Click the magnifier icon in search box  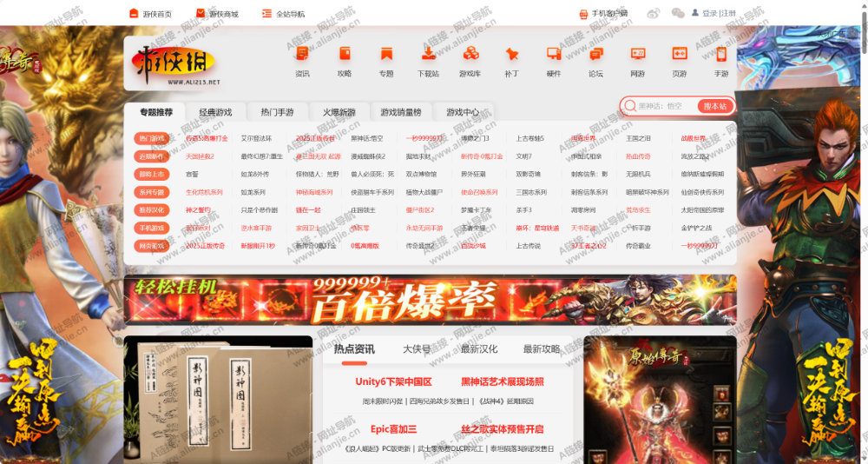coord(630,105)
